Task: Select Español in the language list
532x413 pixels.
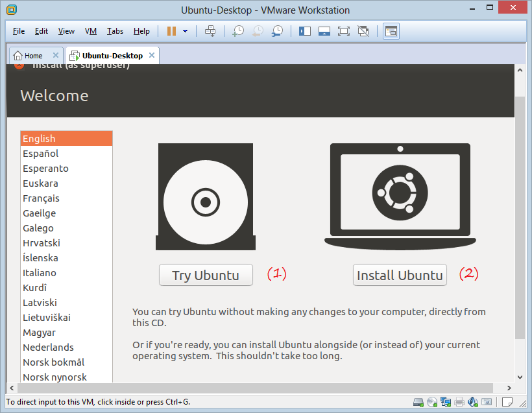Action: (x=66, y=154)
